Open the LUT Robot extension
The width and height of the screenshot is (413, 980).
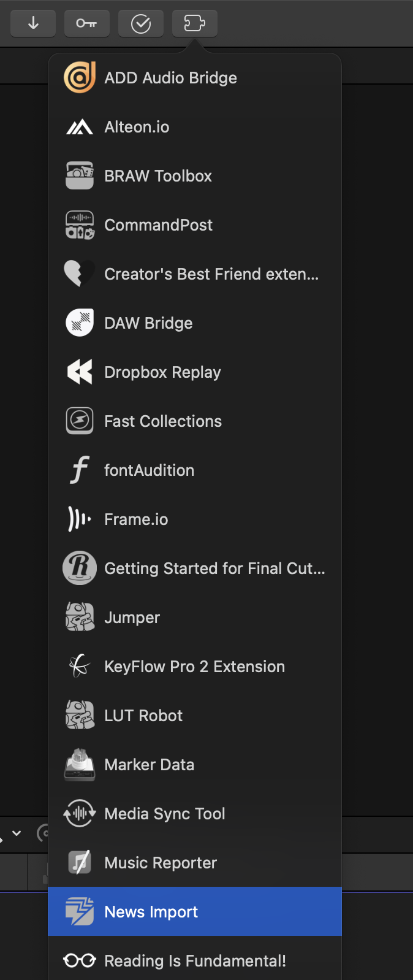[143, 716]
